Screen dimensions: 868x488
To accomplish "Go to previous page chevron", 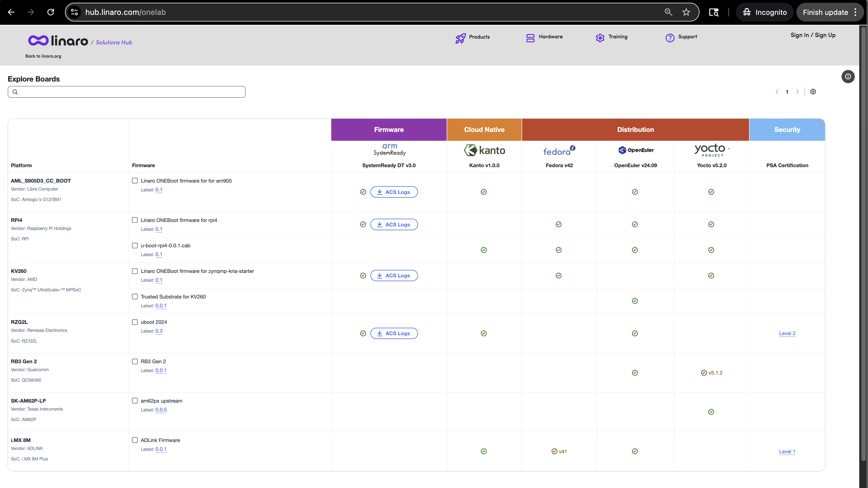I will click(777, 92).
